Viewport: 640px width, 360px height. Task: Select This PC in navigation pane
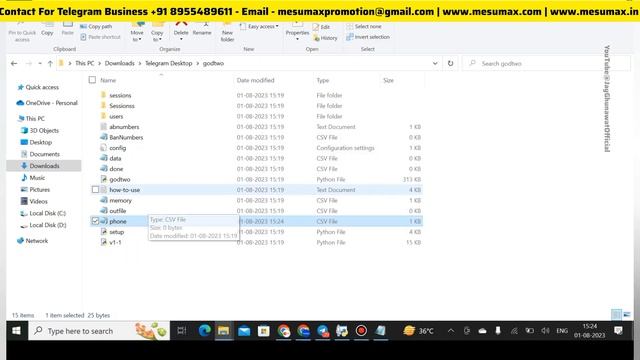coord(31,118)
